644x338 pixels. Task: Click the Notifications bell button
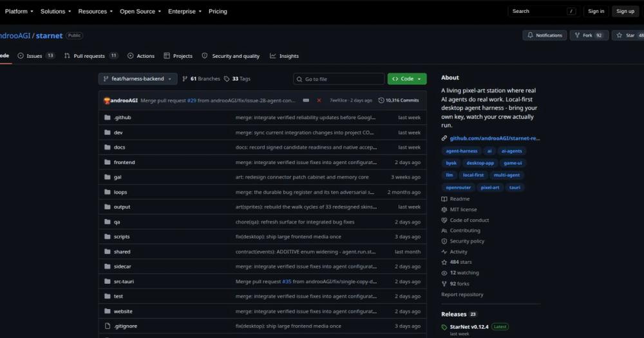point(545,35)
